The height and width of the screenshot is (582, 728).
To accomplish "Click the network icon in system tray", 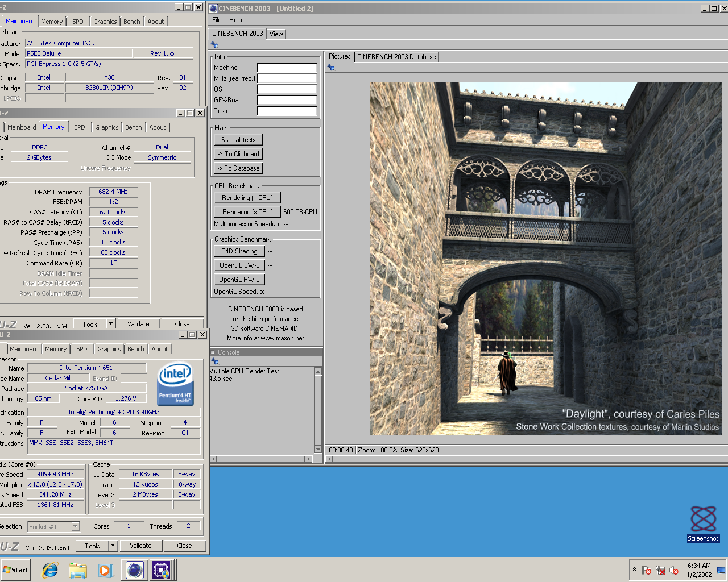I will pyautogui.click(x=660, y=570).
